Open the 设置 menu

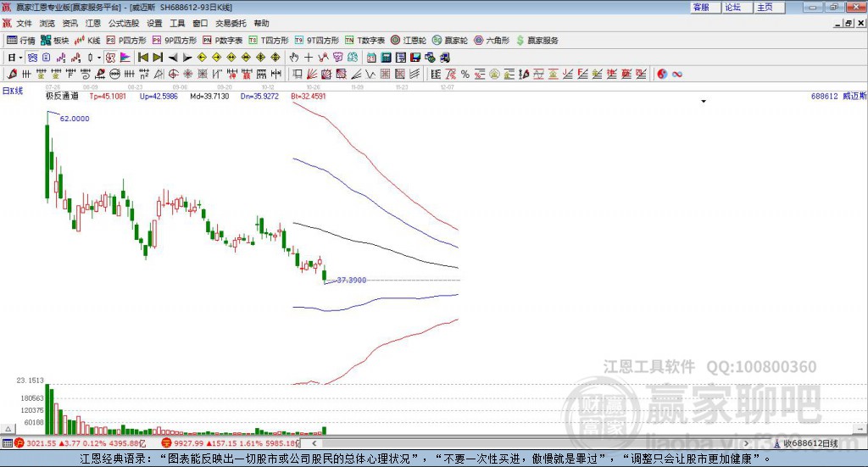coord(154,23)
